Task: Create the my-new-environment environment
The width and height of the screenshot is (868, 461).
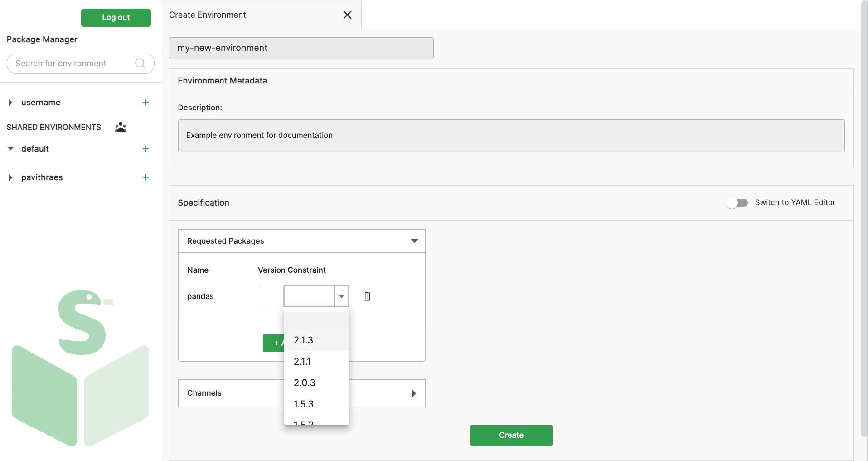Action: click(x=511, y=435)
